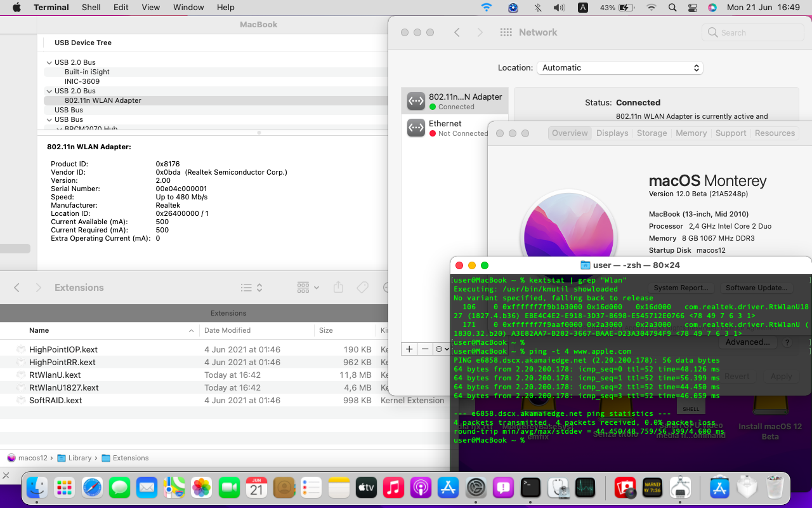Open Control Center from the menu bar

pyautogui.click(x=692, y=8)
